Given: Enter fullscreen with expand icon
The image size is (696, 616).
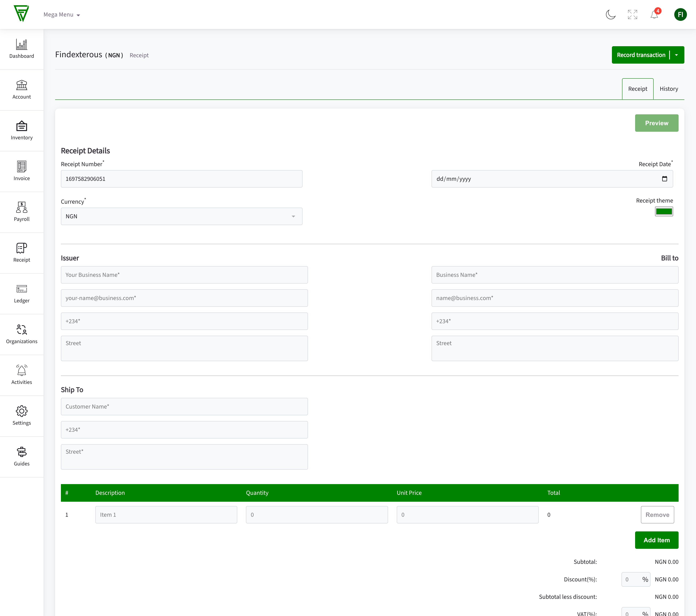Looking at the screenshot, I should [x=632, y=15].
